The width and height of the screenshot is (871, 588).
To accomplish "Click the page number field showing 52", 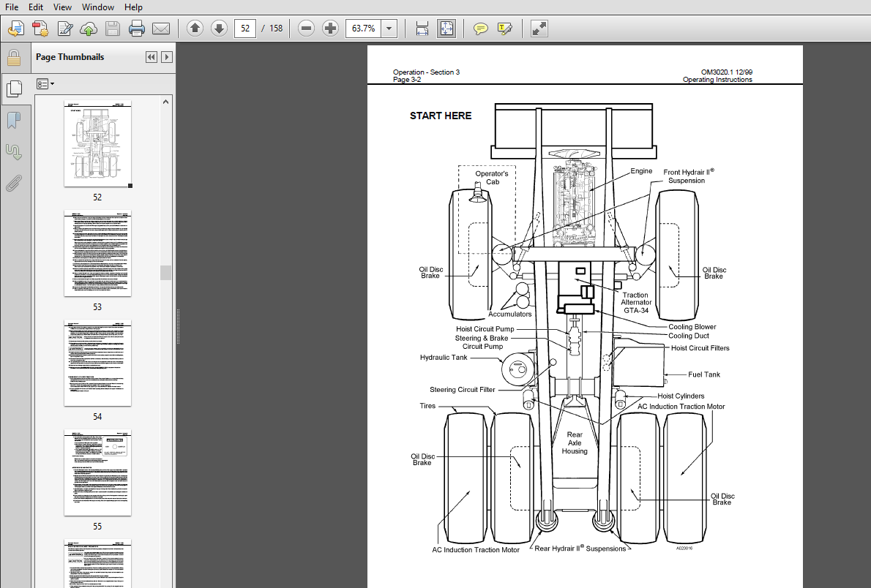I will 245,29.
